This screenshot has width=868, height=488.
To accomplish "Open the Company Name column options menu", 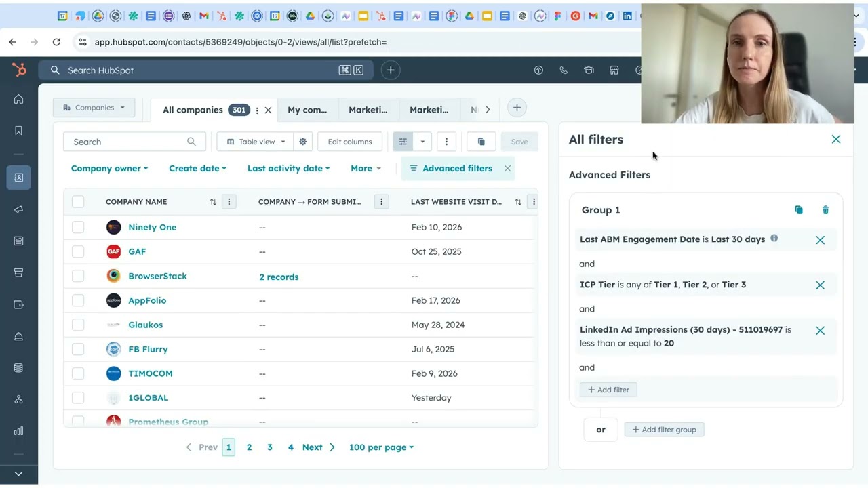I will click(x=229, y=202).
